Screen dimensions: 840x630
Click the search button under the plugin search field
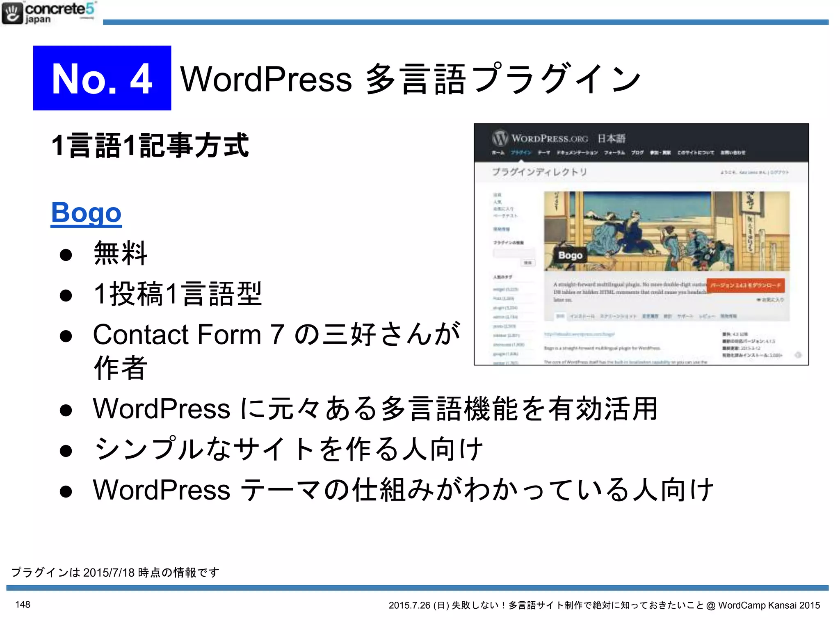pos(528,262)
